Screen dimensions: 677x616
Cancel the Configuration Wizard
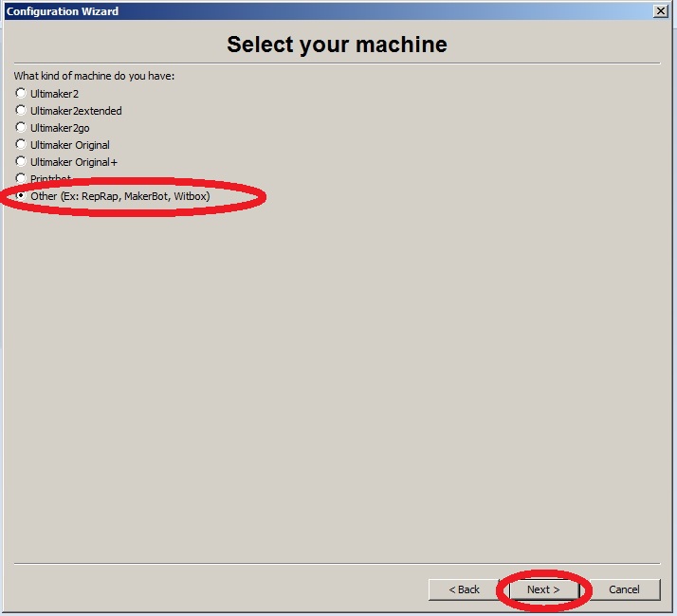click(x=624, y=589)
